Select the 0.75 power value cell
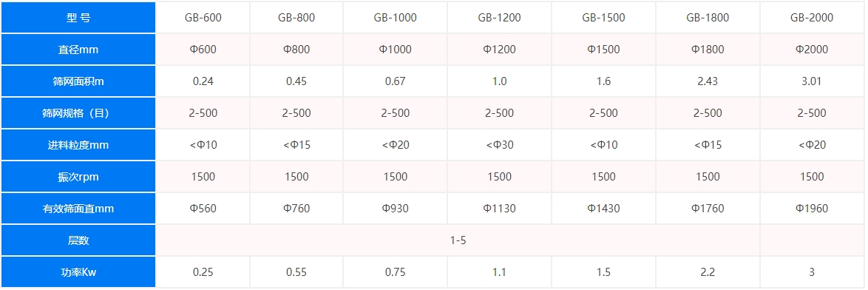 (x=396, y=272)
